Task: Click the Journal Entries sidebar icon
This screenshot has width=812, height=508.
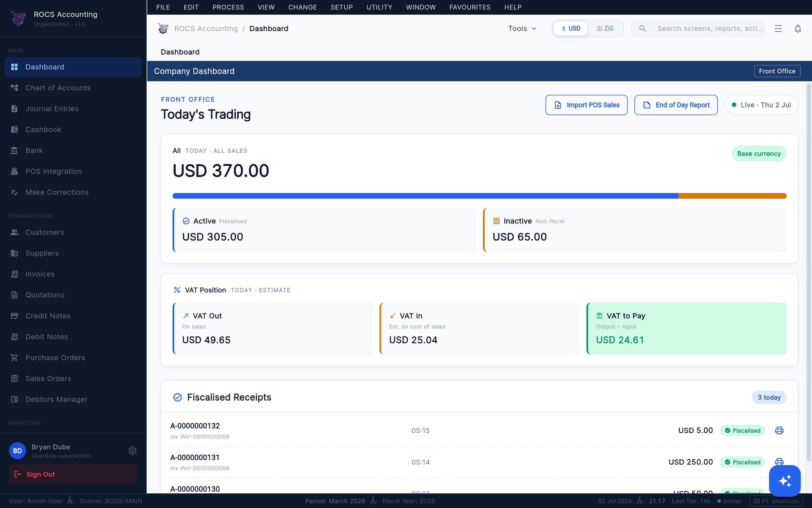Action: click(x=14, y=109)
